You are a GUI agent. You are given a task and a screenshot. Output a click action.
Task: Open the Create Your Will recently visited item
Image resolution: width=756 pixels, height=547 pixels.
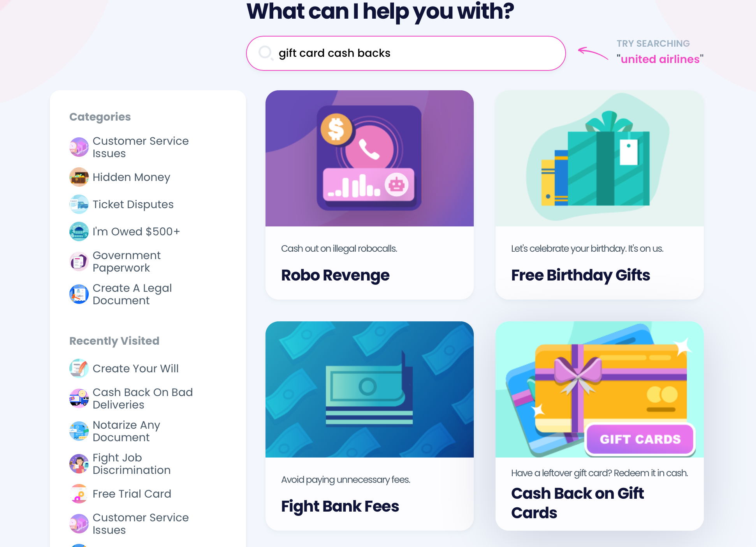[x=136, y=368]
